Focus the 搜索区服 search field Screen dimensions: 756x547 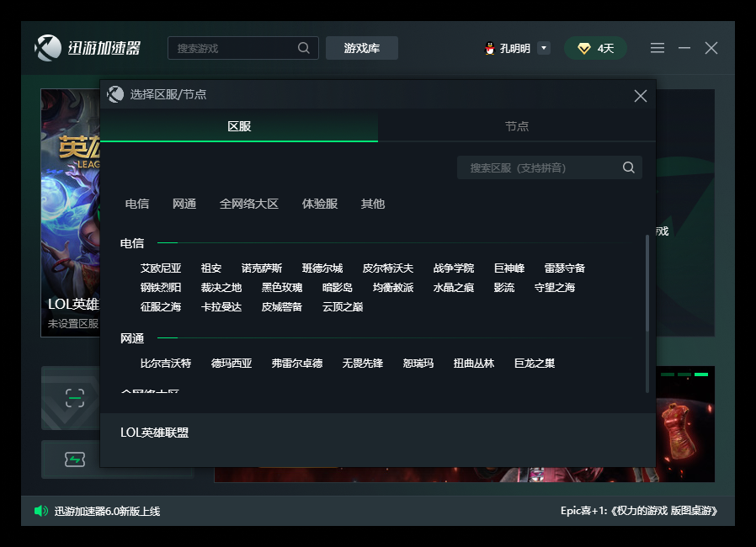pyautogui.click(x=549, y=167)
